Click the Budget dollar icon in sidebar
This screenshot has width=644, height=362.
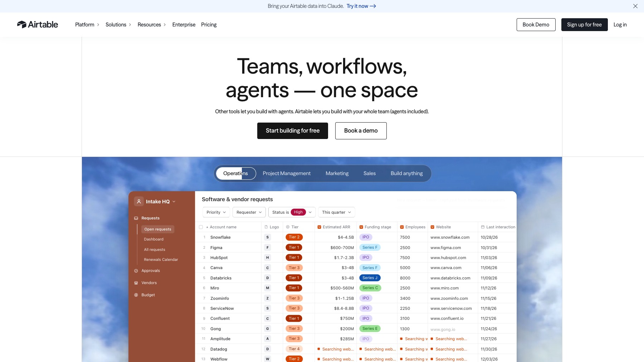coord(136,295)
